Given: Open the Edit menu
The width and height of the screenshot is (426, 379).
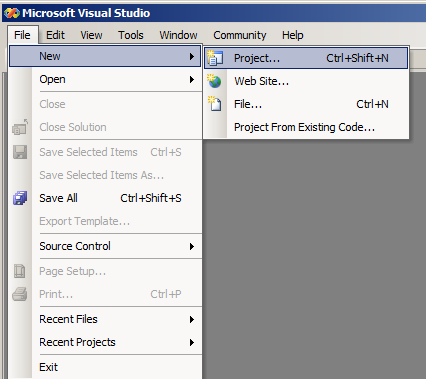Looking at the screenshot, I should point(55,35).
